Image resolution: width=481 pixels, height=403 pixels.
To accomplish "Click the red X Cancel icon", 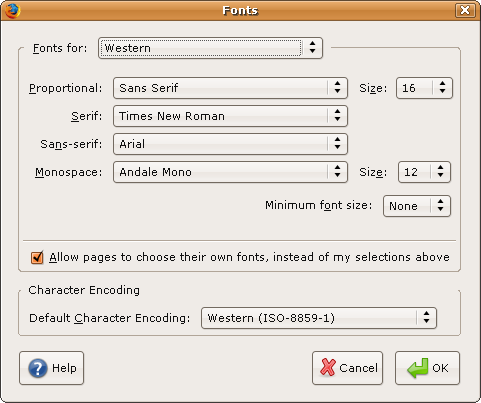I will point(328,367).
